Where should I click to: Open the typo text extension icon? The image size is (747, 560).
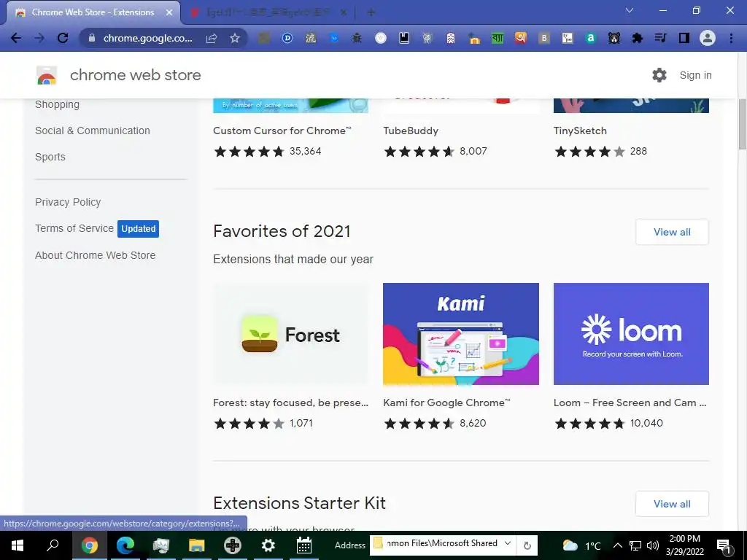pyautogui.click(x=568, y=38)
